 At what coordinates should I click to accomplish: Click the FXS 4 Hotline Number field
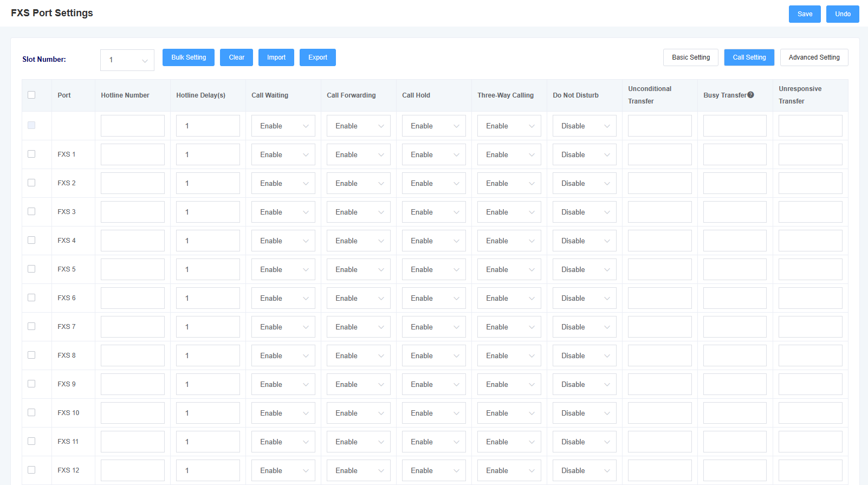coord(133,241)
